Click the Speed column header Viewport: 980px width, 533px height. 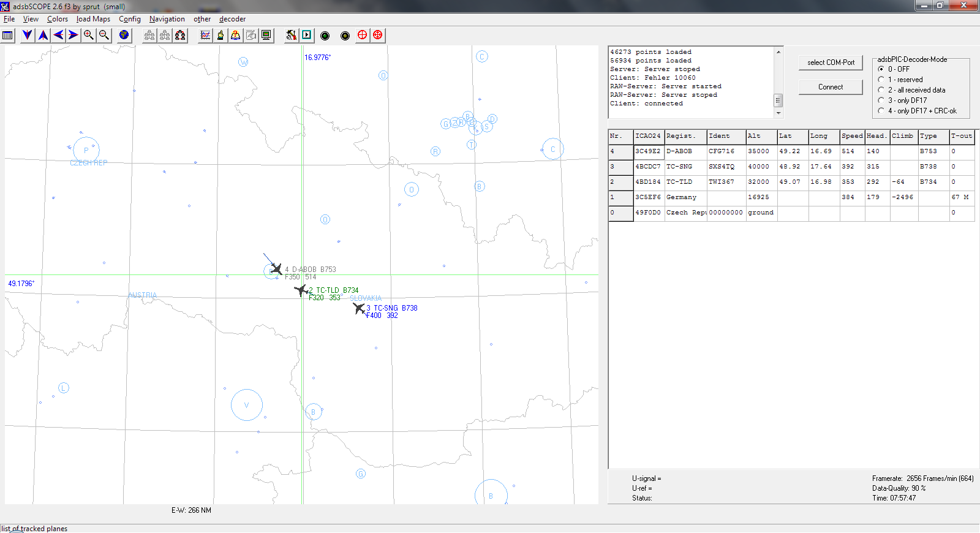coord(852,137)
